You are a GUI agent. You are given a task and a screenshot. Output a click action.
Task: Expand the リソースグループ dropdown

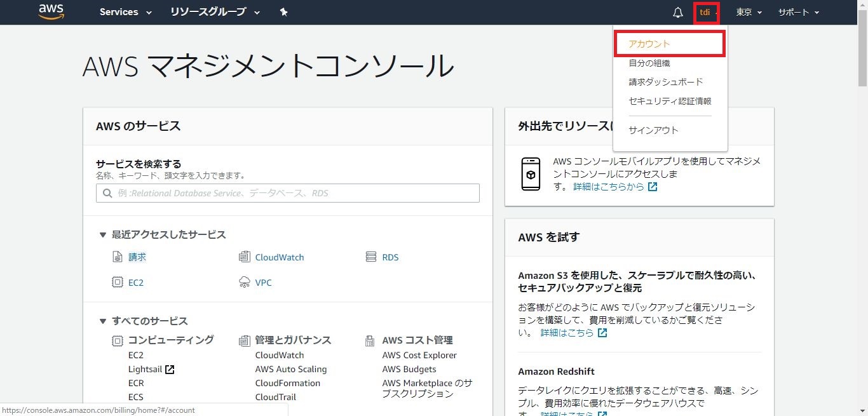(x=215, y=12)
